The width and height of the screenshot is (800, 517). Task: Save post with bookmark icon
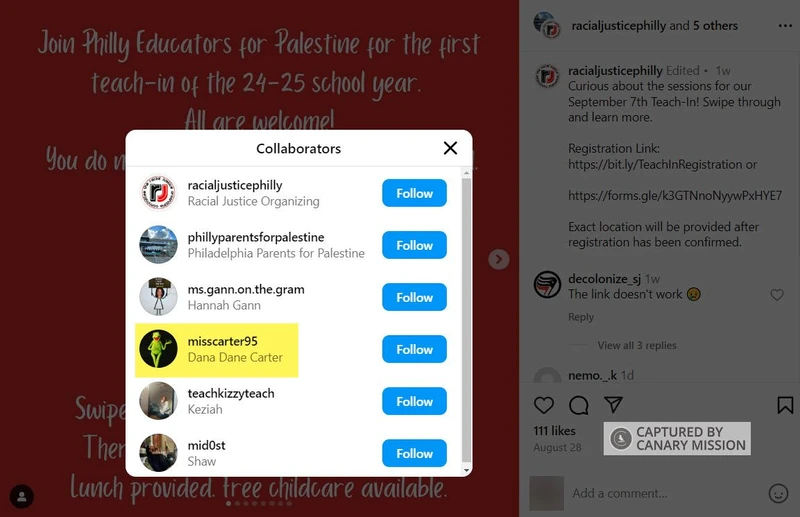785,405
